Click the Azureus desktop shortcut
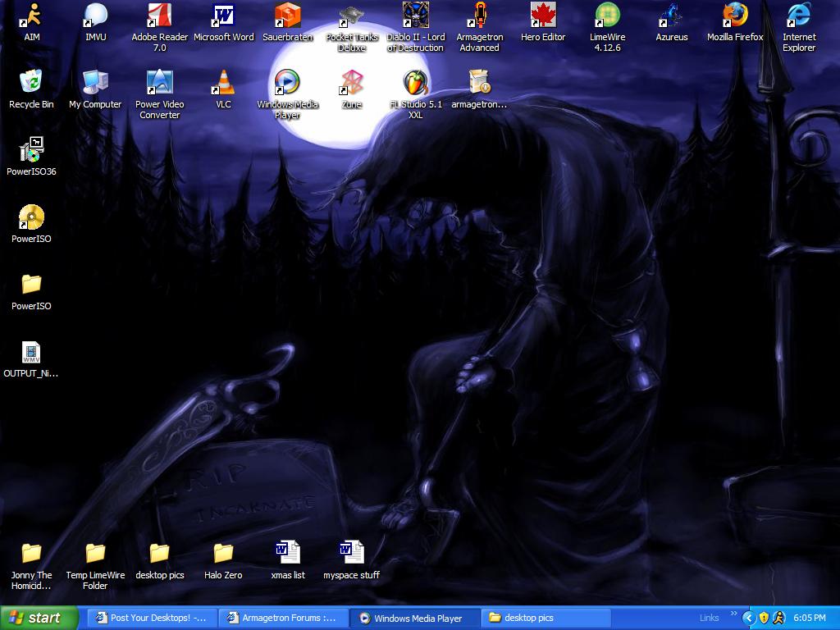Viewport: 840px width, 630px height. (x=671, y=16)
